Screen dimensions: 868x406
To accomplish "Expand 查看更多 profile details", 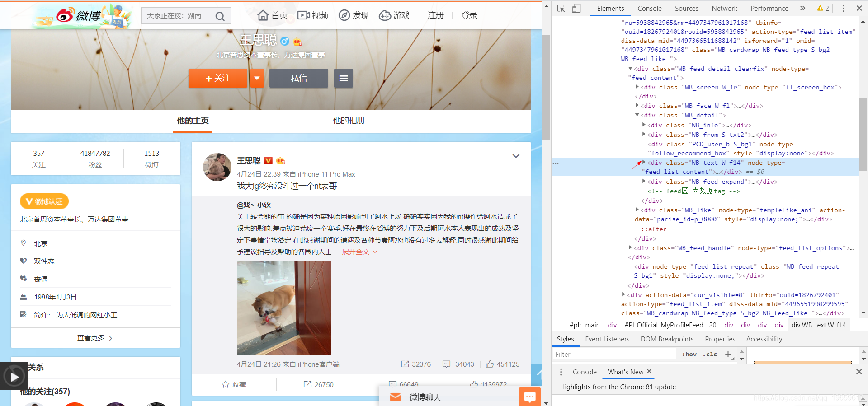I will click(95, 338).
